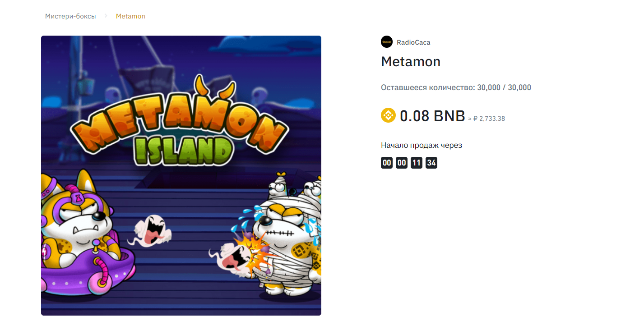The image size is (644, 330).
Task: Click the countdown minutes box showing 11
Action: pos(417,163)
